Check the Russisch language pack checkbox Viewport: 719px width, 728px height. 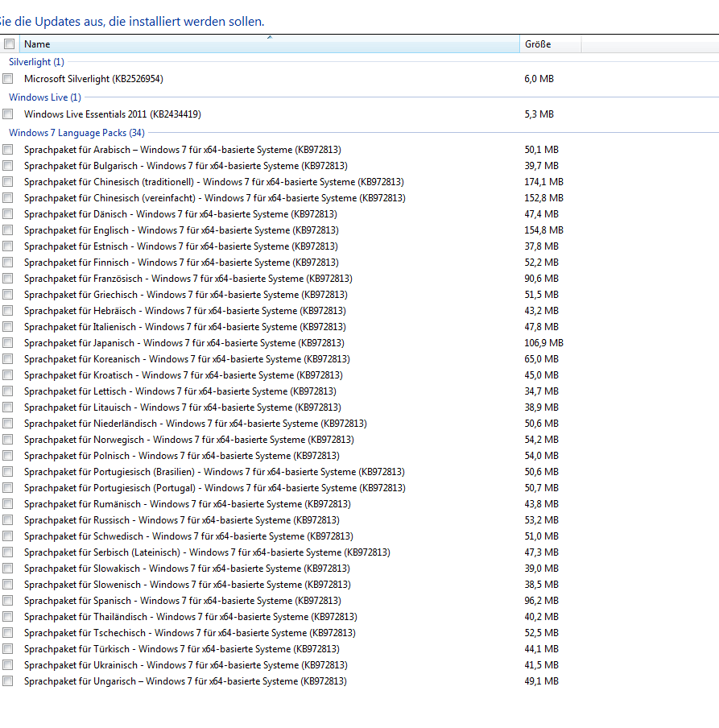(7, 520)
